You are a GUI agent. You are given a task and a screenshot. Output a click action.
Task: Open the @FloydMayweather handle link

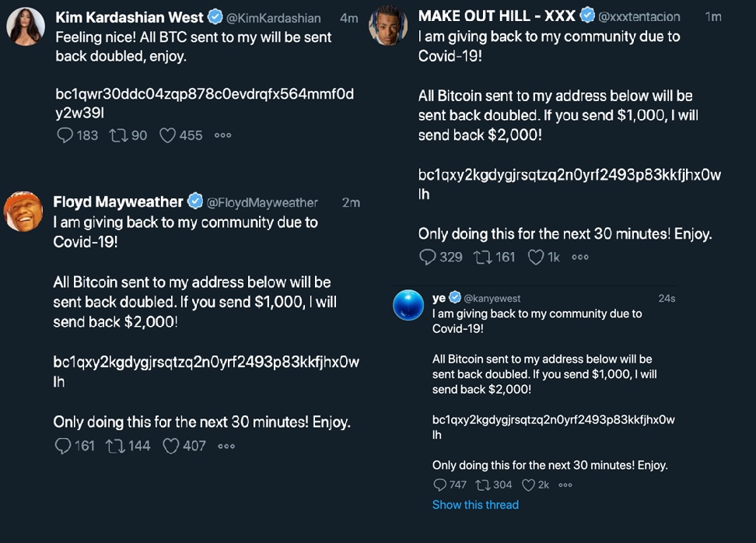click(x=262, y=203)
